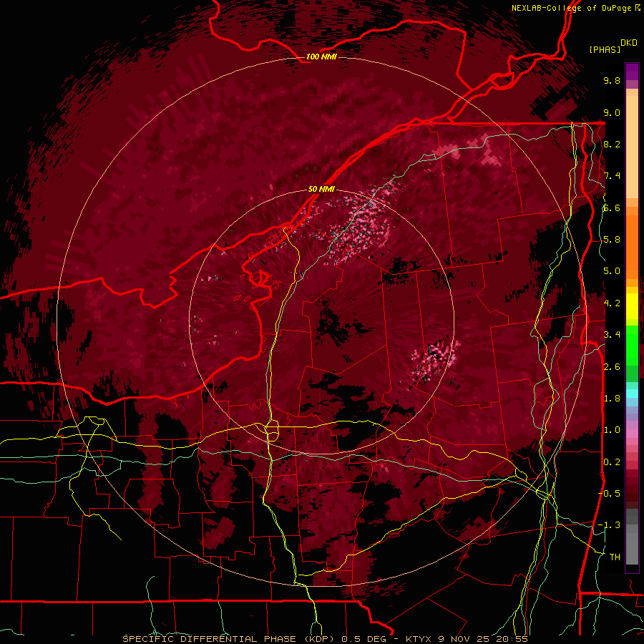Pick the bright green segment of the color bar
The image size is (644, 644).
point(632,345)
